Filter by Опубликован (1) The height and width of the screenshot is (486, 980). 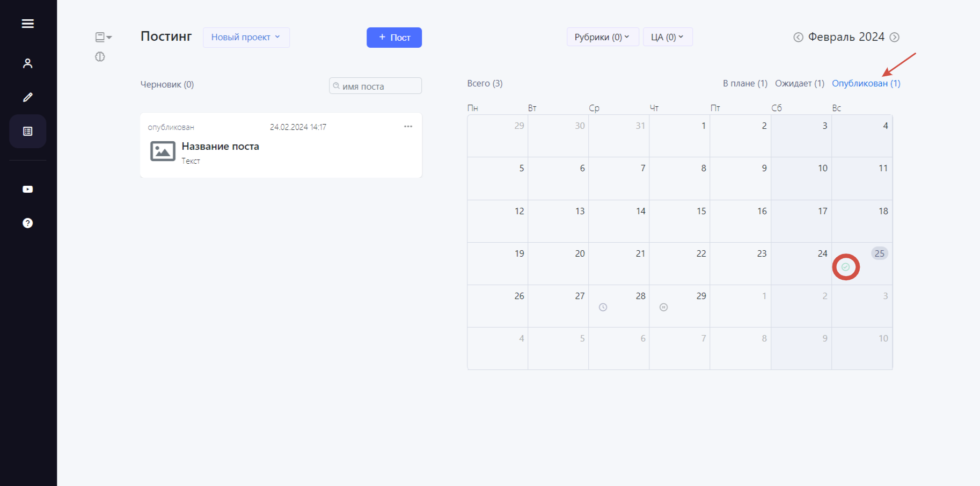pos(866,83)
